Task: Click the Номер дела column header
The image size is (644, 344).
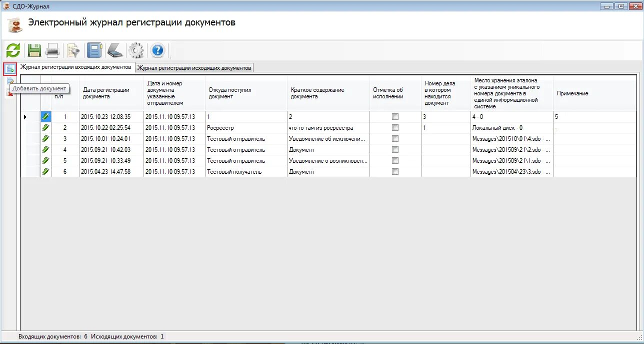Action: tap(445, 93)
